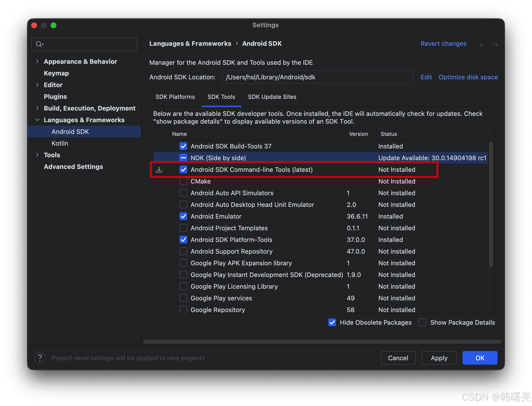Viewport: 532px width, 406px height.
Task: Expand Appearance & Behavior section
Action: [x=37, y=61]
